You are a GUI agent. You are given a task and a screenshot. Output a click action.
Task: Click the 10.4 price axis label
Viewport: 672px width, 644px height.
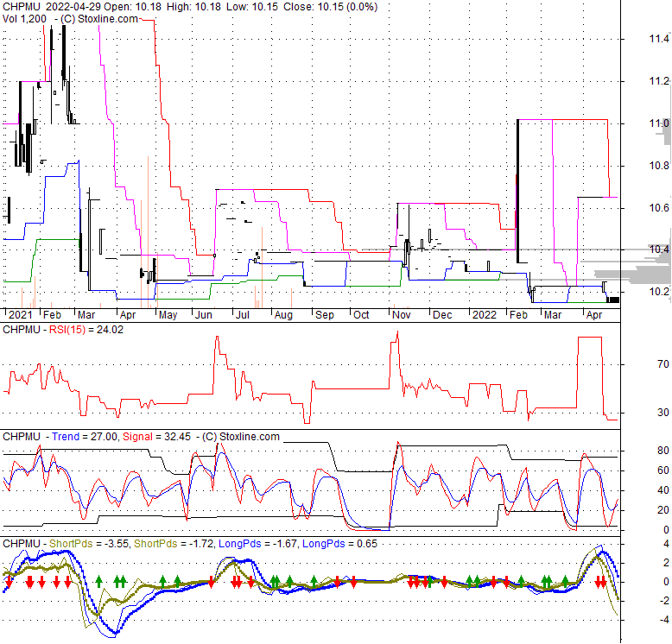coord(659,249)
